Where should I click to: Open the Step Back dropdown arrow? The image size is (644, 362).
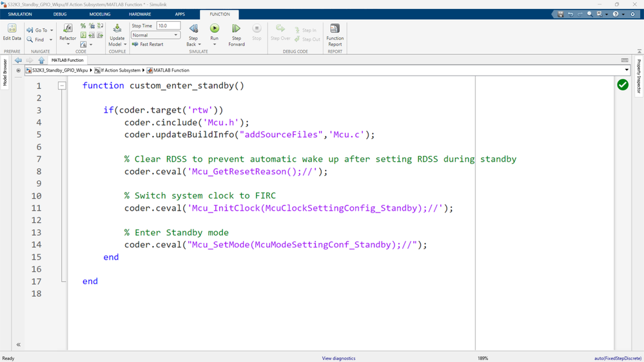tap(200, 44)
